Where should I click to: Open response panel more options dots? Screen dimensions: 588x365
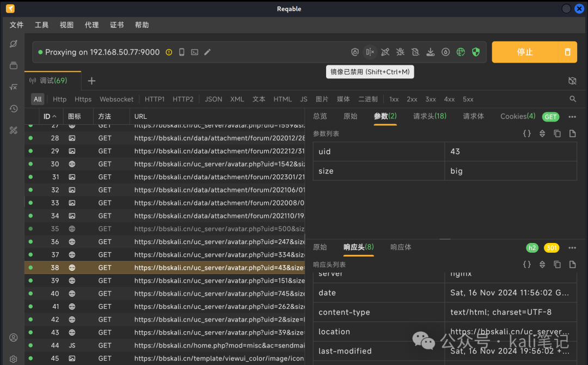click(572, 247)
